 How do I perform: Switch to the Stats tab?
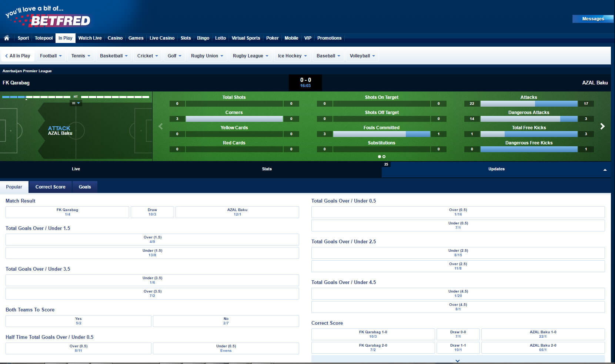click(x=267, y=169)
